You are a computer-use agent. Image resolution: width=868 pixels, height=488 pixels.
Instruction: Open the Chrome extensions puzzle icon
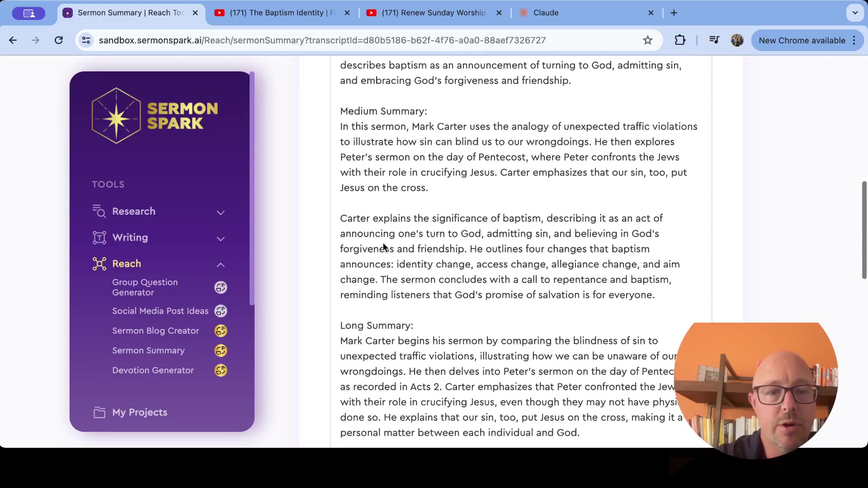pos(680,40)
